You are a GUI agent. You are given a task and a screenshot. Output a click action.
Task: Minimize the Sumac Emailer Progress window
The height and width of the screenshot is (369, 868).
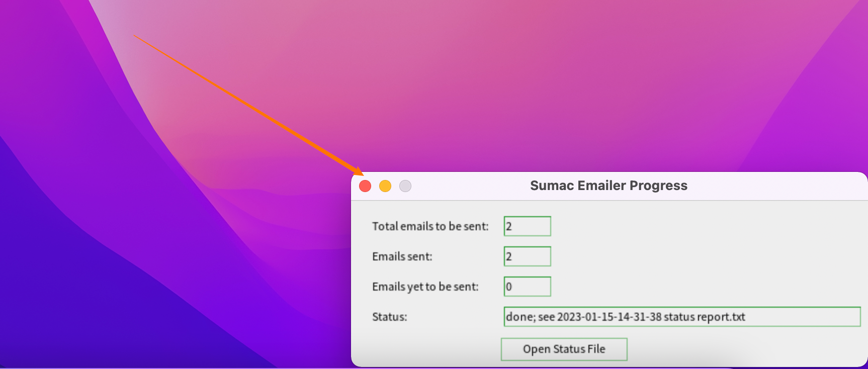click(x=385, y=187)
